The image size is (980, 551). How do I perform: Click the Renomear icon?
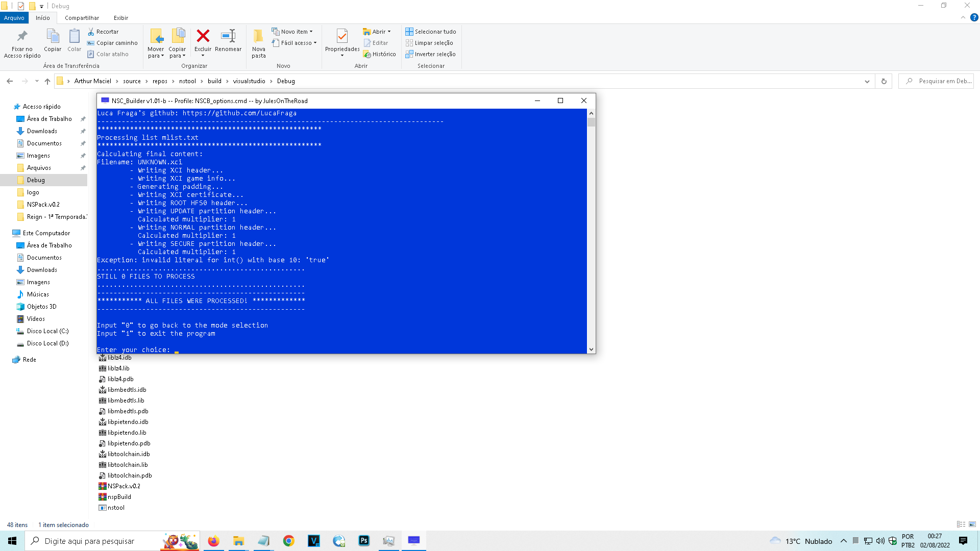pos(228,41)
